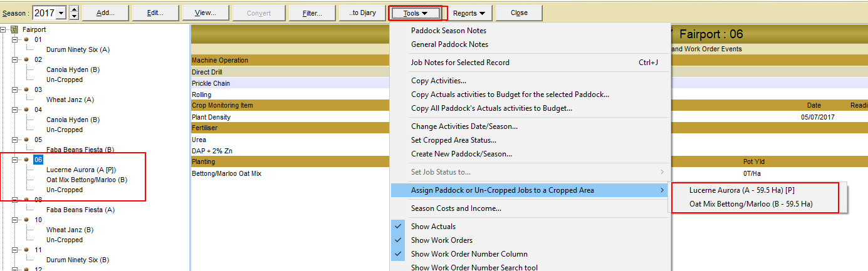Collapse paddock 02 tree node

point(15,59)
